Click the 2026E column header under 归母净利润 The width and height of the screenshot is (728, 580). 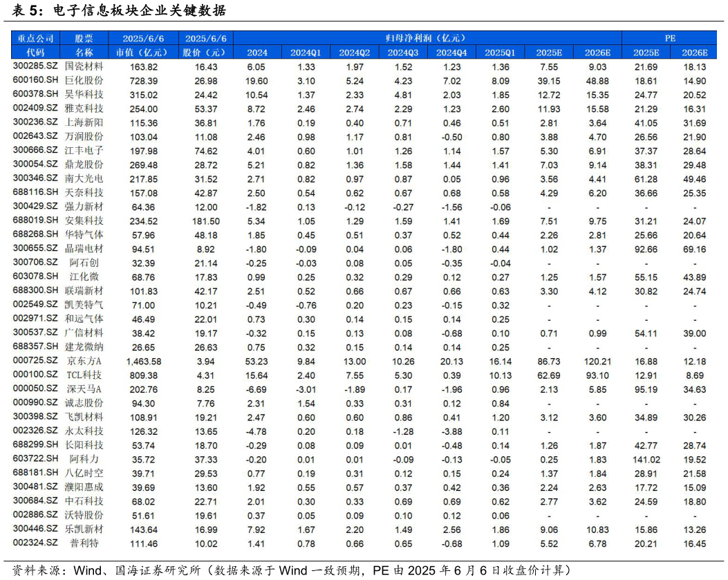point(597,52)
